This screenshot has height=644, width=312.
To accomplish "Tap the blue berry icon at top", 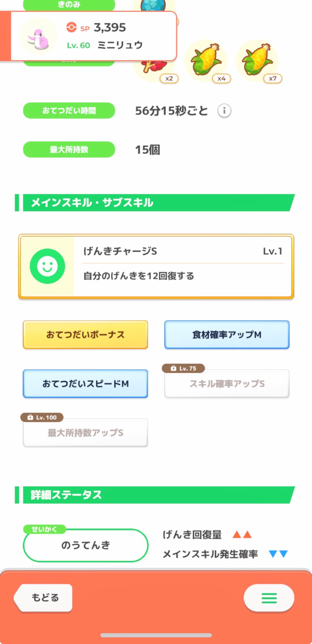I will (153, 6).
